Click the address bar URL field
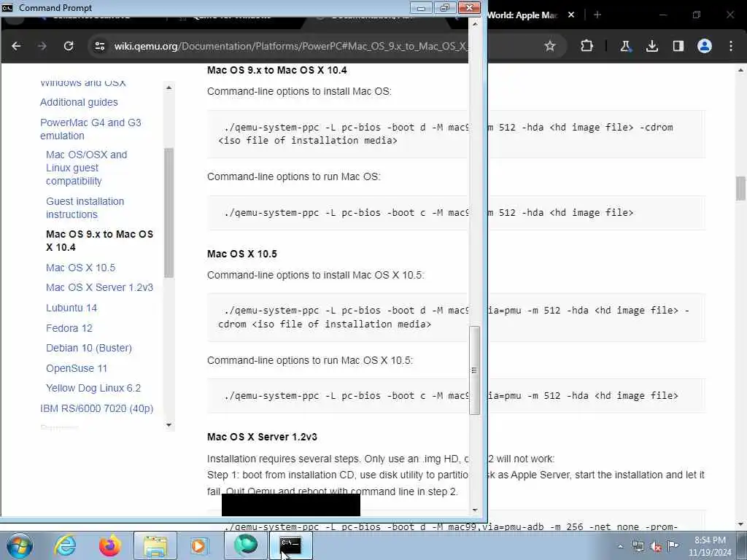747x560 pixels. pyautogui.click(x=290, y=46)
